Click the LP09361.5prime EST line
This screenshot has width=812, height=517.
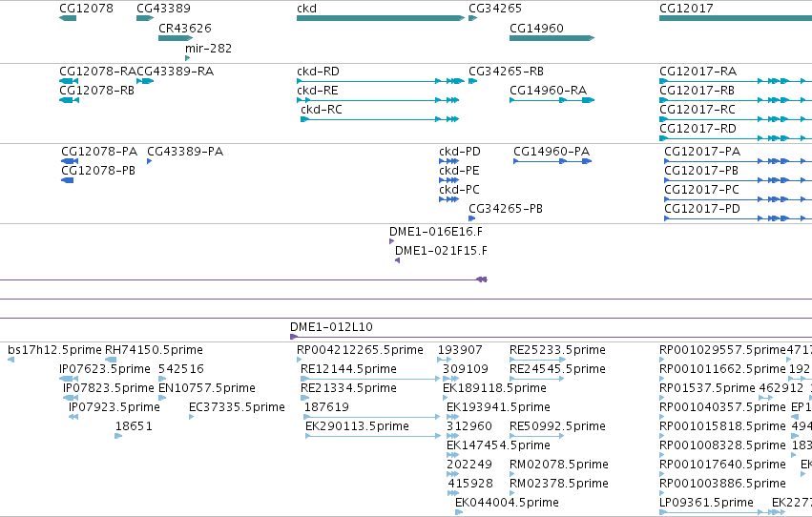click(722, 512)
